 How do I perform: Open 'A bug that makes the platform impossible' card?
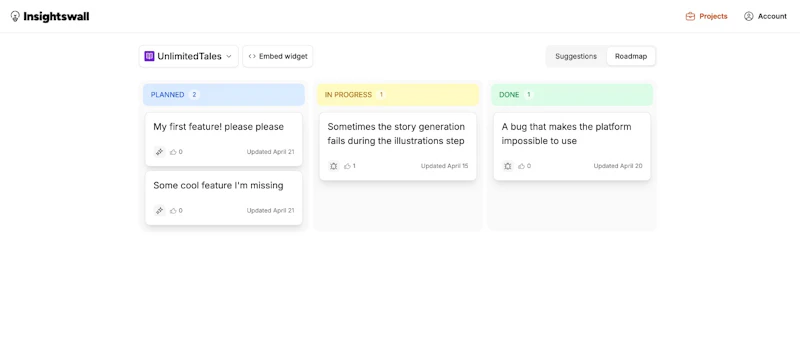point(572,146)
